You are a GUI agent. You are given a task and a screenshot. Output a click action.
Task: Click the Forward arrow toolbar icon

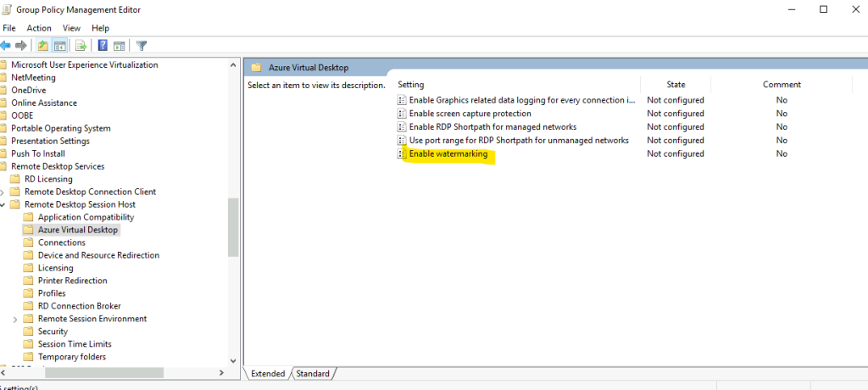pyautogui.click(x=21, y=46)
